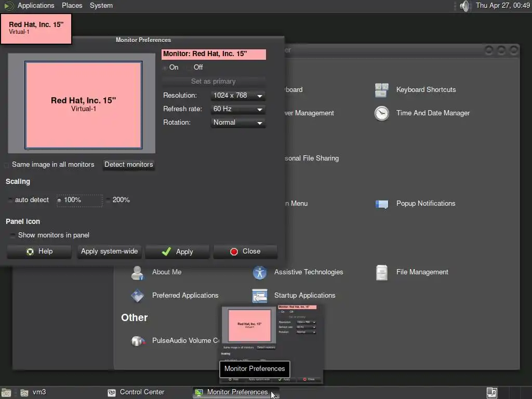The image size is (532, 399).
Task: Switch to Monitor Preferences taskbar item
Action: coord(236,392)
